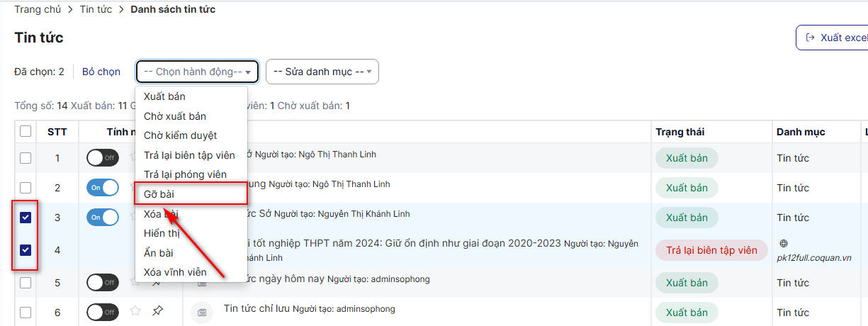
Task: Select 'Chờ kiểm duyệt' action option
Action: tap(180, 135)
